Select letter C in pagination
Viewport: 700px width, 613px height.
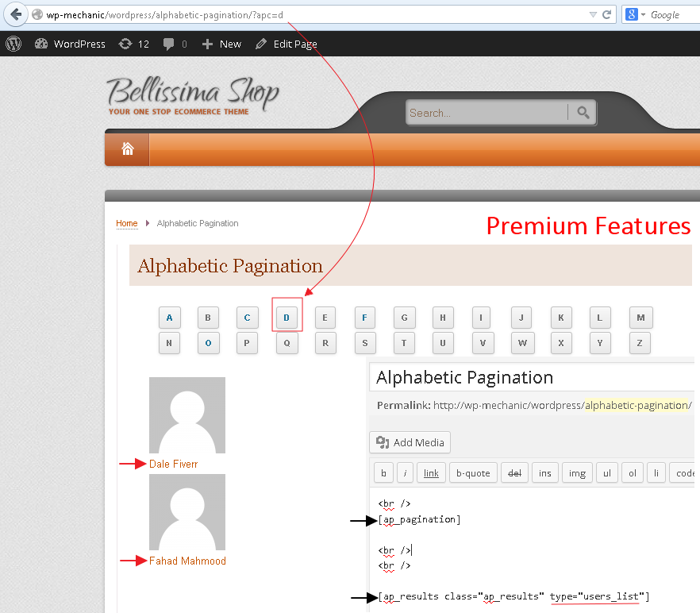pyautogui.click(x=248, y=318)
